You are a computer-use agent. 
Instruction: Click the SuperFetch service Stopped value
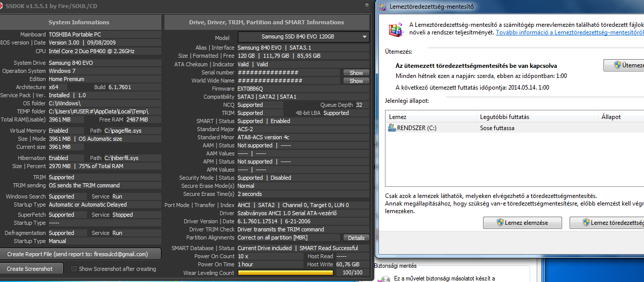[122, 215]
